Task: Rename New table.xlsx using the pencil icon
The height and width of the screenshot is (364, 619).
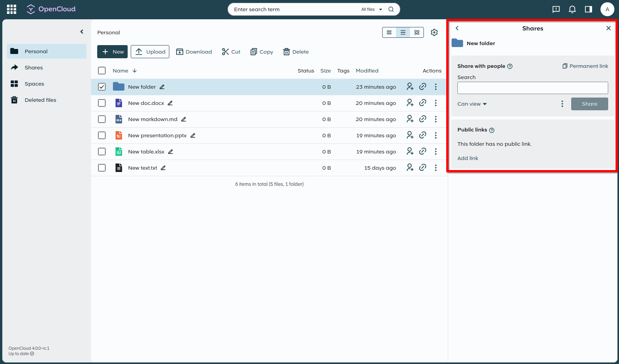Action: click(x=171, y=152)
